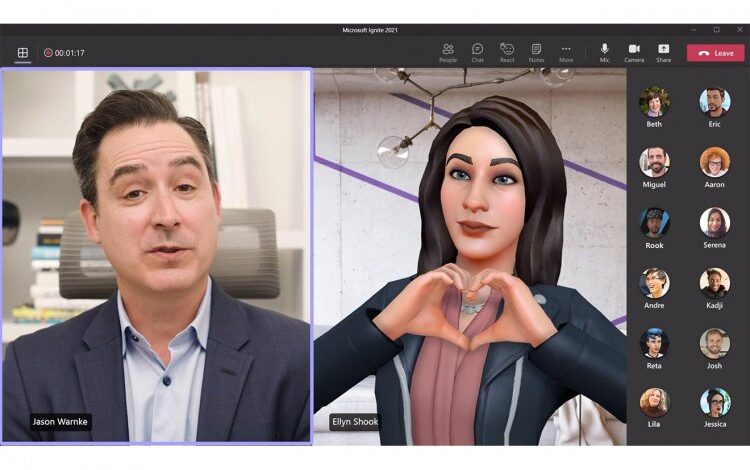Leave the meeting

715,53
